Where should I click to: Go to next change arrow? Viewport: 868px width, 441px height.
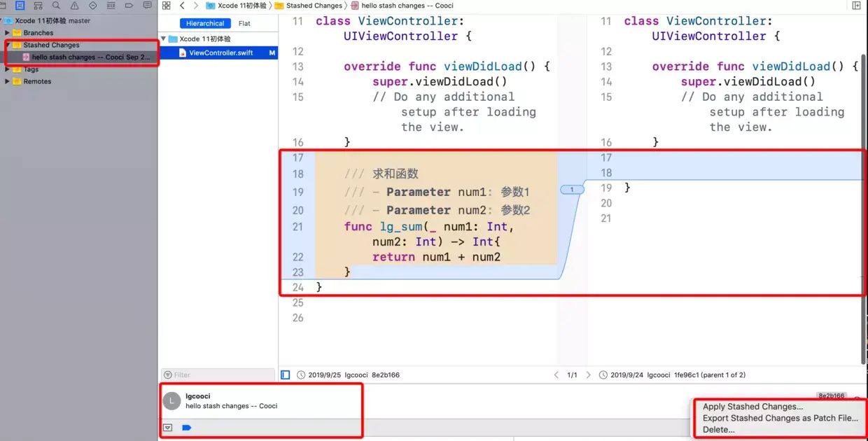[588, 375]
